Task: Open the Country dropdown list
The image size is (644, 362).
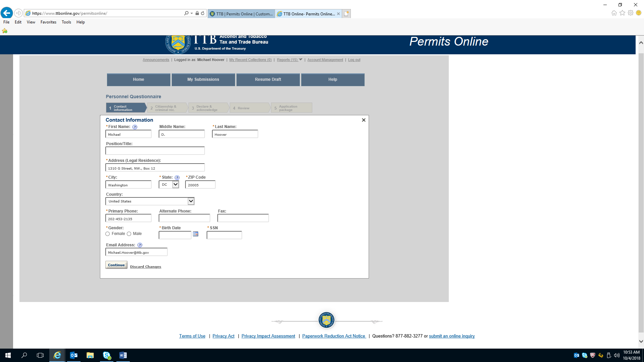Action: tap(191, 201)
